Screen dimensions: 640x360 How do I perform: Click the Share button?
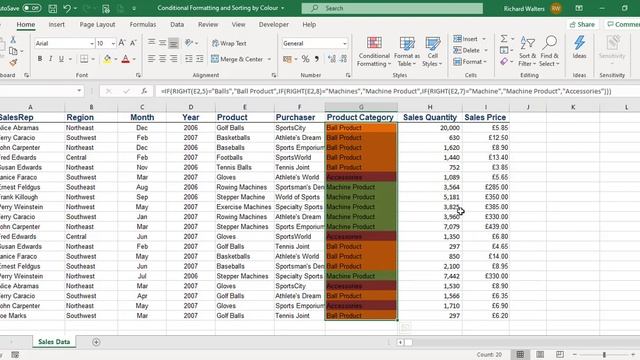[582, 24]
